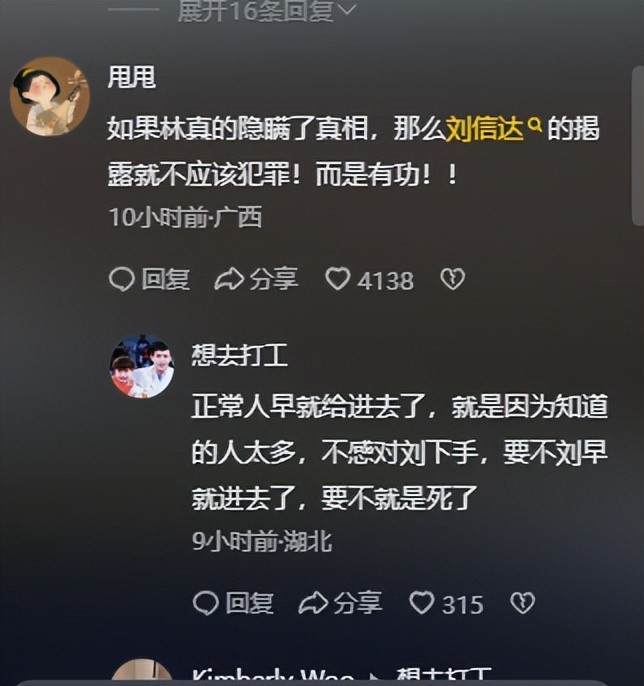Expand the 16 hidden replies

267,10
